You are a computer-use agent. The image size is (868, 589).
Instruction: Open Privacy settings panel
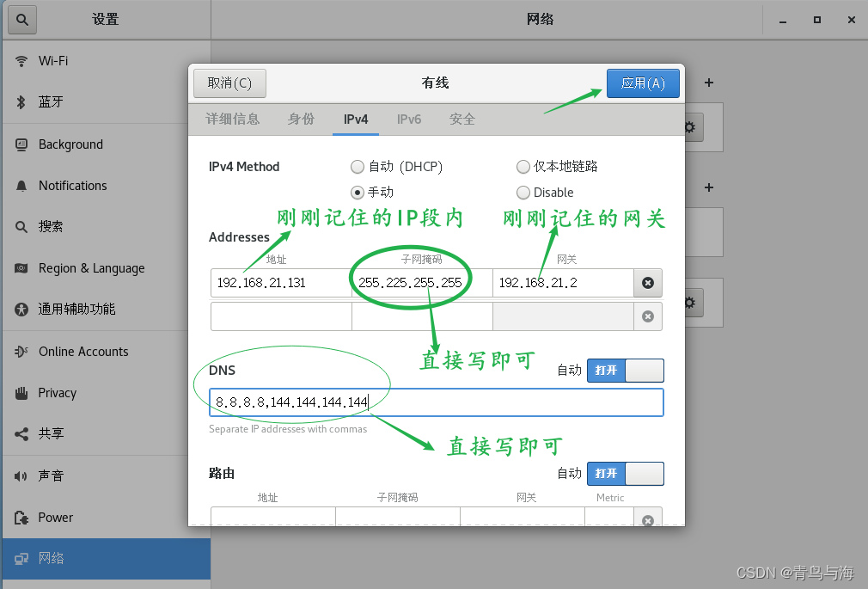107,393
